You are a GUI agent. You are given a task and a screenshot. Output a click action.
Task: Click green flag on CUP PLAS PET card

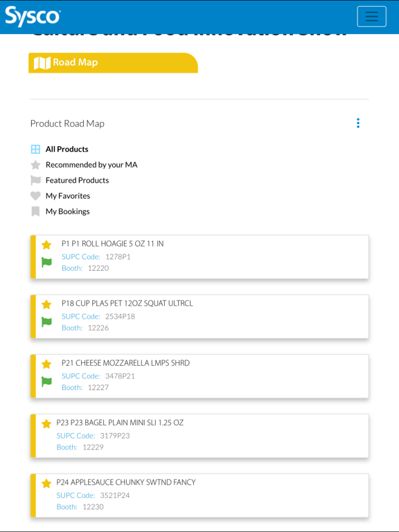46,322
